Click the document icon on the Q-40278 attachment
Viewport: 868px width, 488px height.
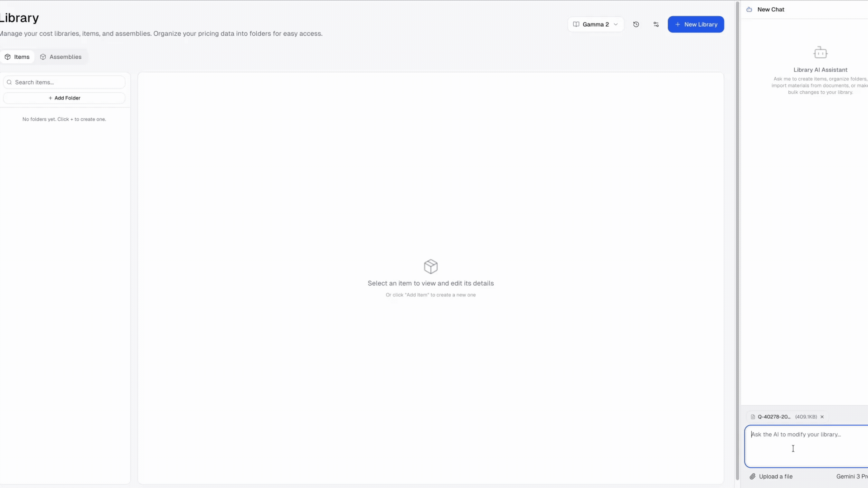pyautogui.click(x=753, y=417)
